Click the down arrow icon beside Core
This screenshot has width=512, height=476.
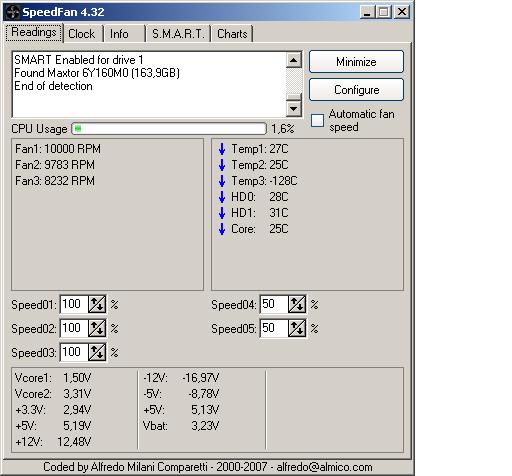(222, 229)
